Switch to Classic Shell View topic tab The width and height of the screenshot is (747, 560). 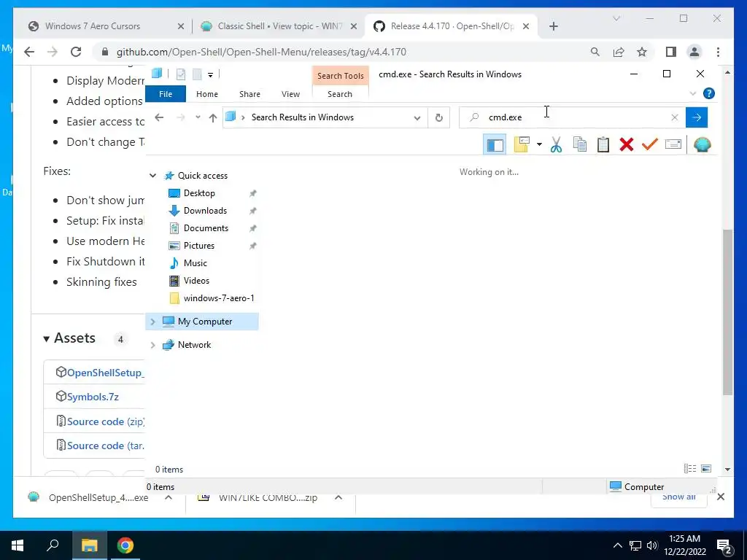(x=279, y=26)
